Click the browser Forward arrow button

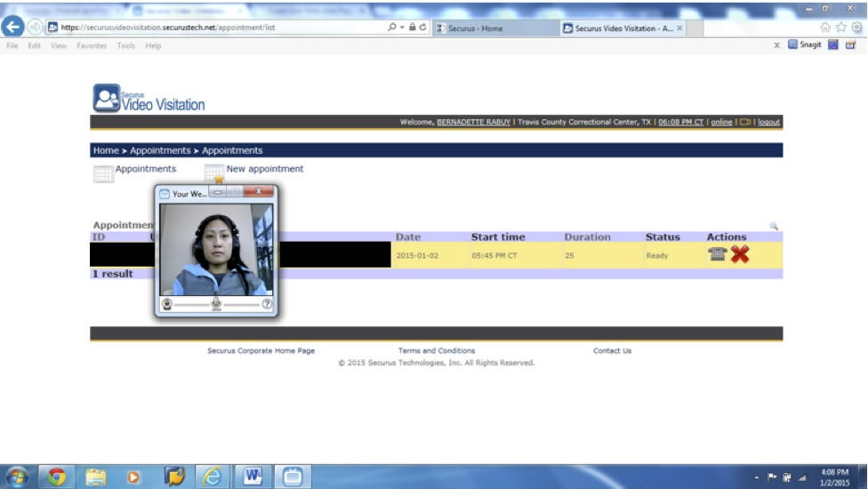tap(35, 27)
